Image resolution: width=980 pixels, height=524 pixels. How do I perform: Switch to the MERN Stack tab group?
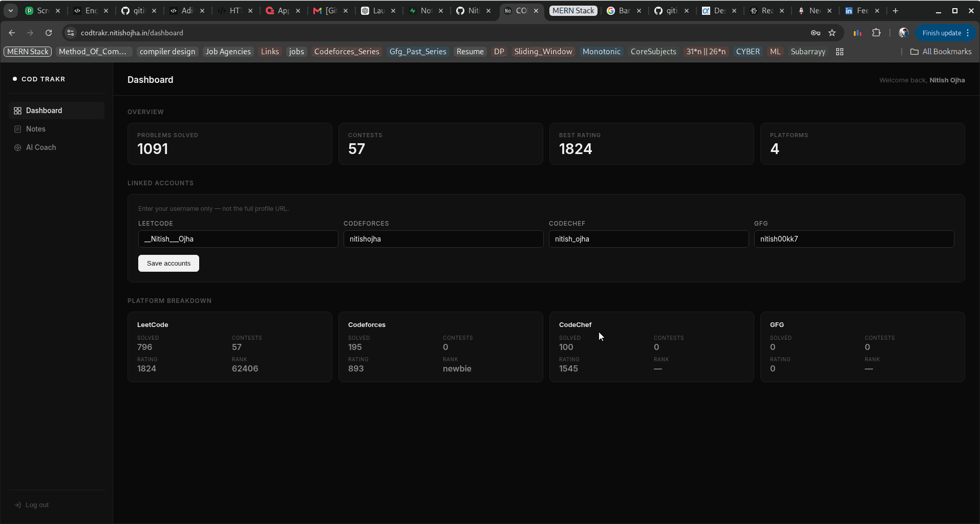point(573,11)
